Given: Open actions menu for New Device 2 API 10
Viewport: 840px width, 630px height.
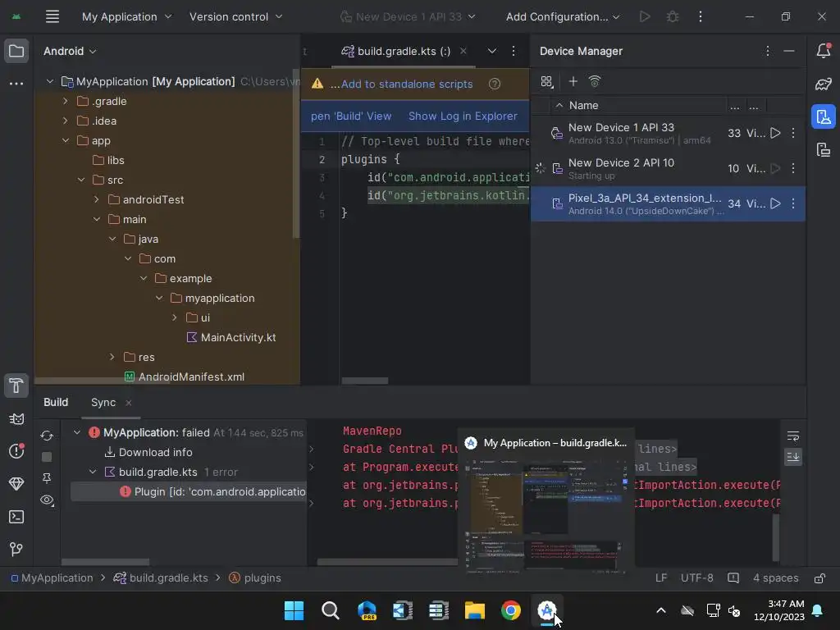Looking at the screenshot, I should [x=793, y=168].
